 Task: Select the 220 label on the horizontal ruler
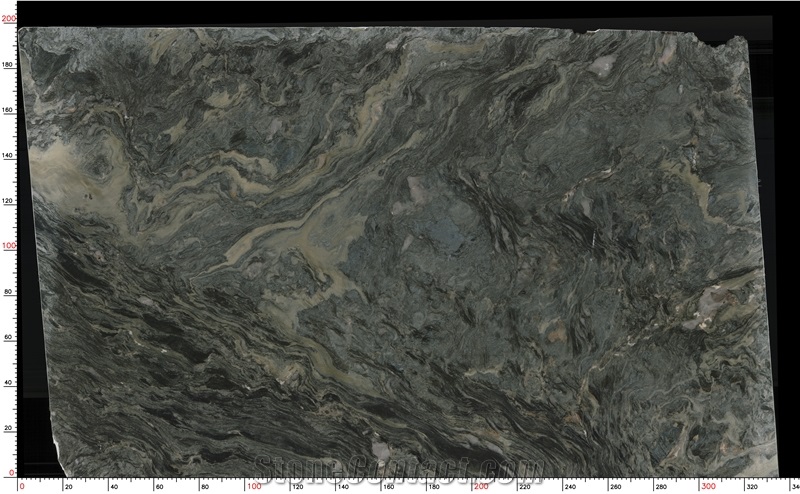click(524, 487)
